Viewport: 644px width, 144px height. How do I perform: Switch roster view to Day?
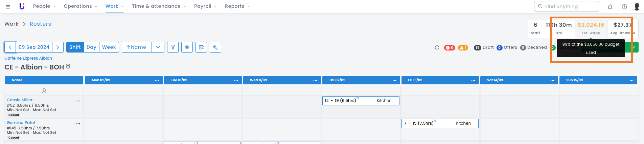(91, 47)
